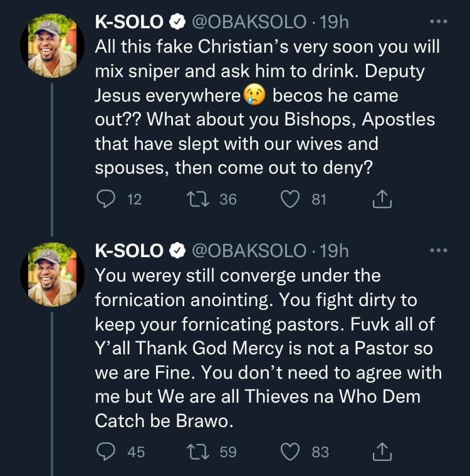The image size is (470, 476).
Task: Open more options menu on second tweet
Action: (x=438, y=251)
